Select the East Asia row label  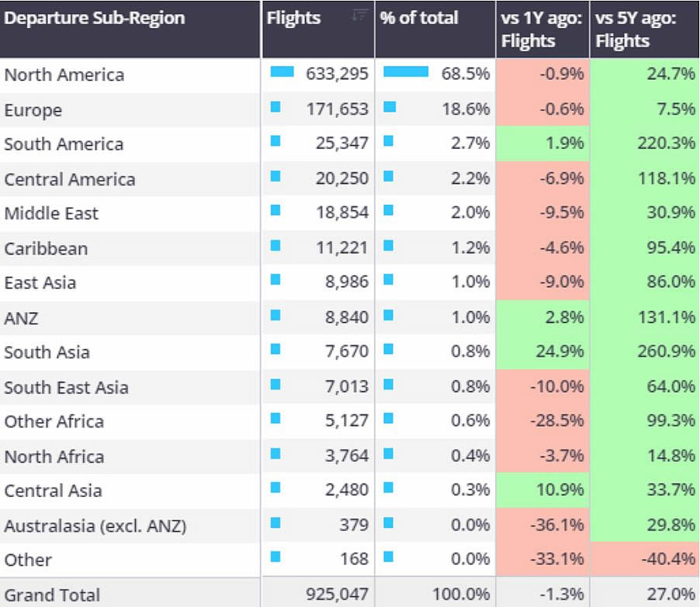[40, 283]
